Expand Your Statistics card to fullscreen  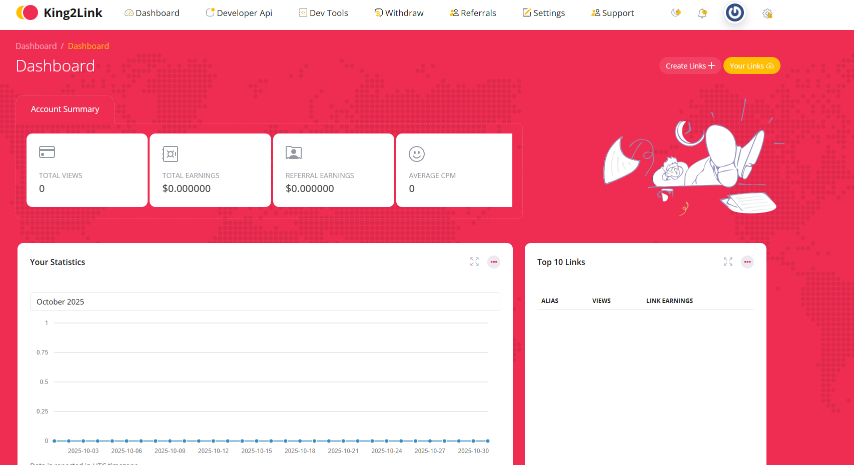click(474, 262)
